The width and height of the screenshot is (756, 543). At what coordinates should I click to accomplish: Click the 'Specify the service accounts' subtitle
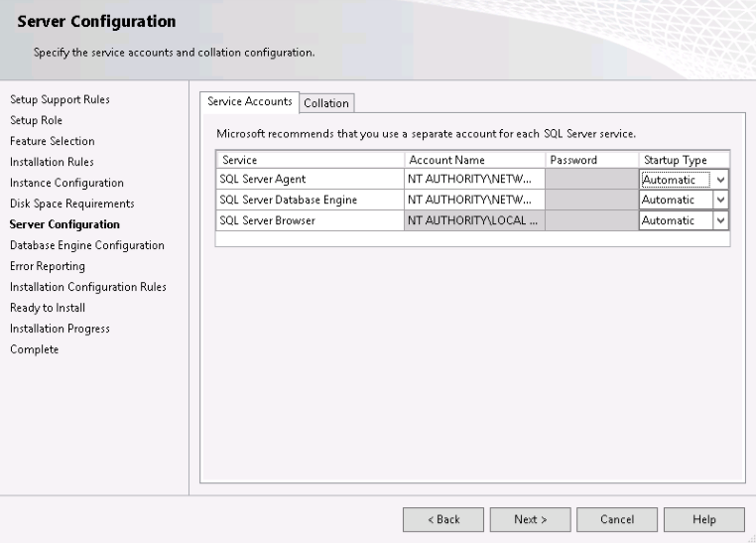[x=174, y=52]
